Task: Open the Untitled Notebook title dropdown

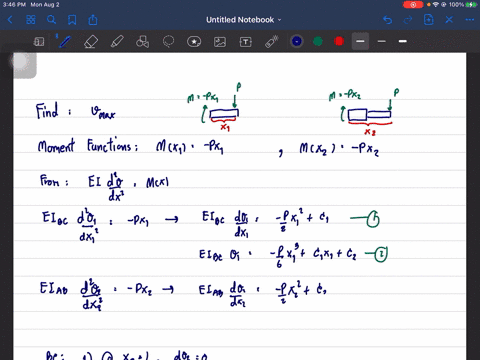Action: point(243,20)
